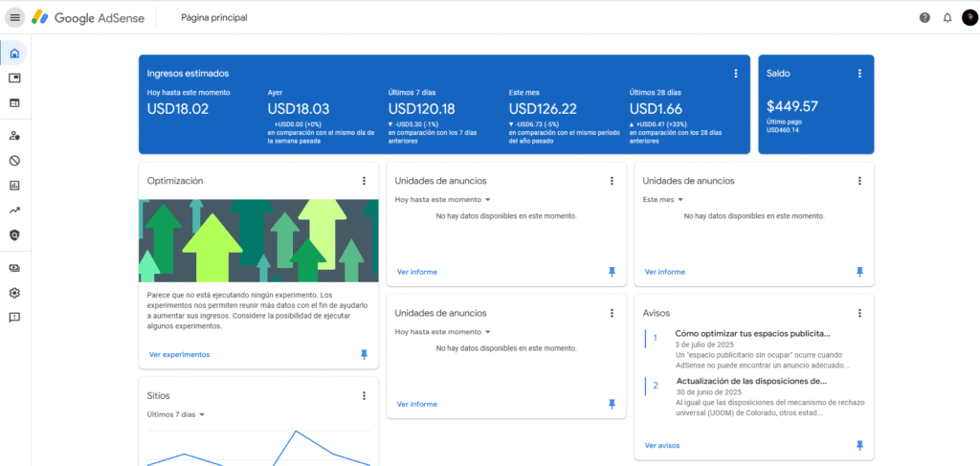Open Account settings gear in sidebar
The width and height of the screenshot is (980, 466).
click(x=14, y=293)
